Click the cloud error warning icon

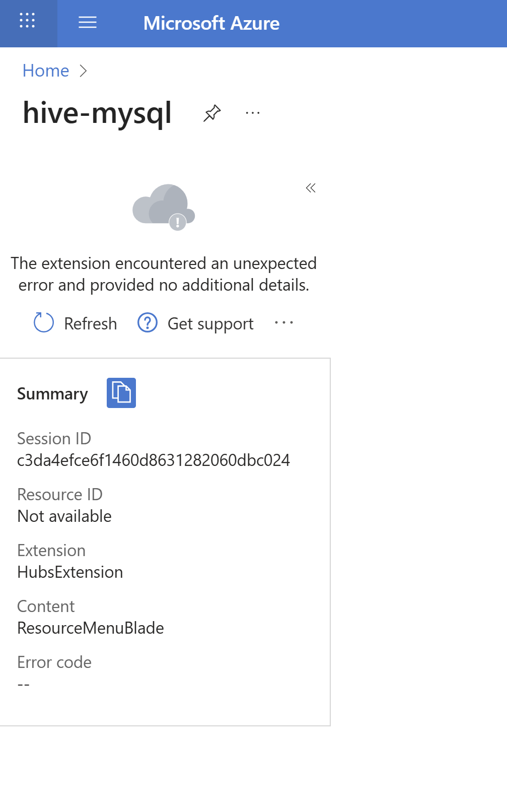(163, 207)
